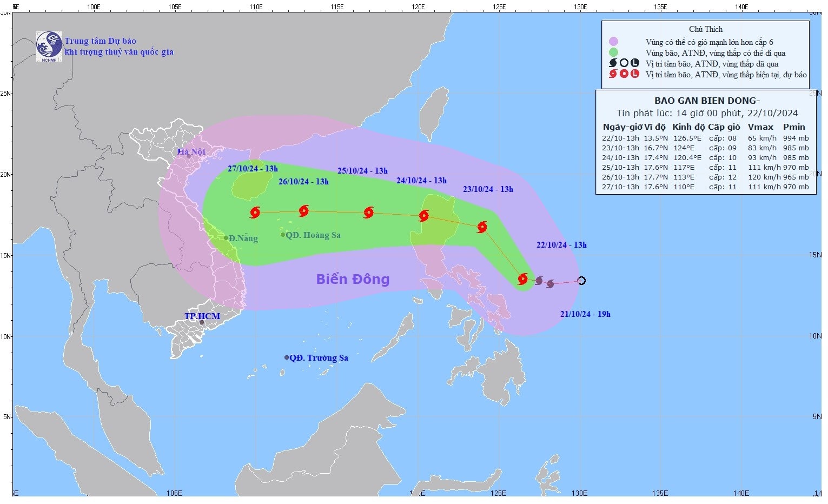Screen dimensions: 828x504
Task: Click the '994 mb' pressure value
Action: (x=796, y=138)
